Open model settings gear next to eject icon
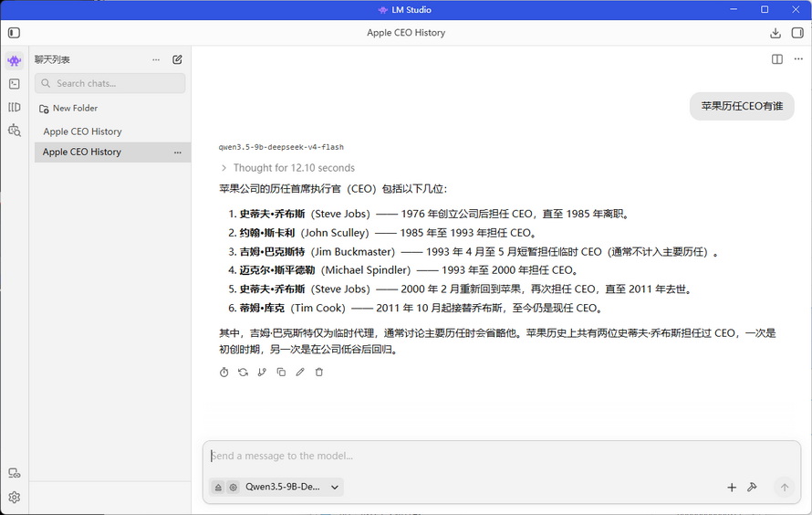The height and width of the screenshot is (515, 812). click(234, 487)
